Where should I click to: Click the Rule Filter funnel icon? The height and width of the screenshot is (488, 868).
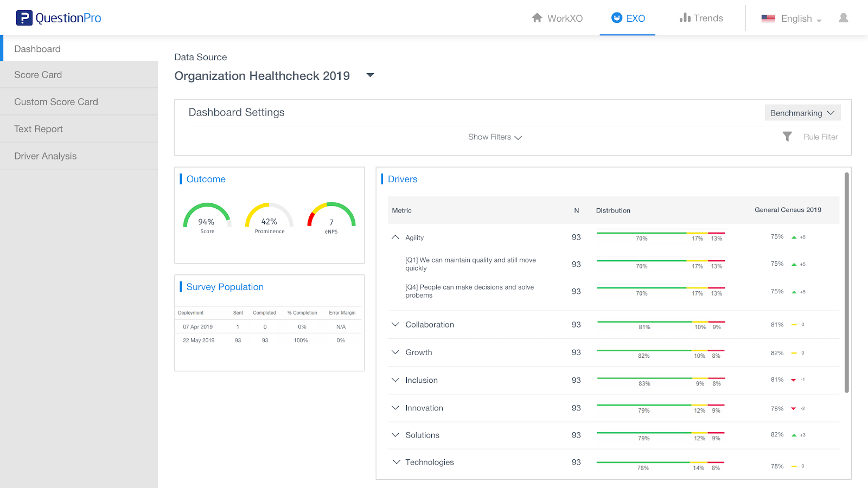pos(787,137)
